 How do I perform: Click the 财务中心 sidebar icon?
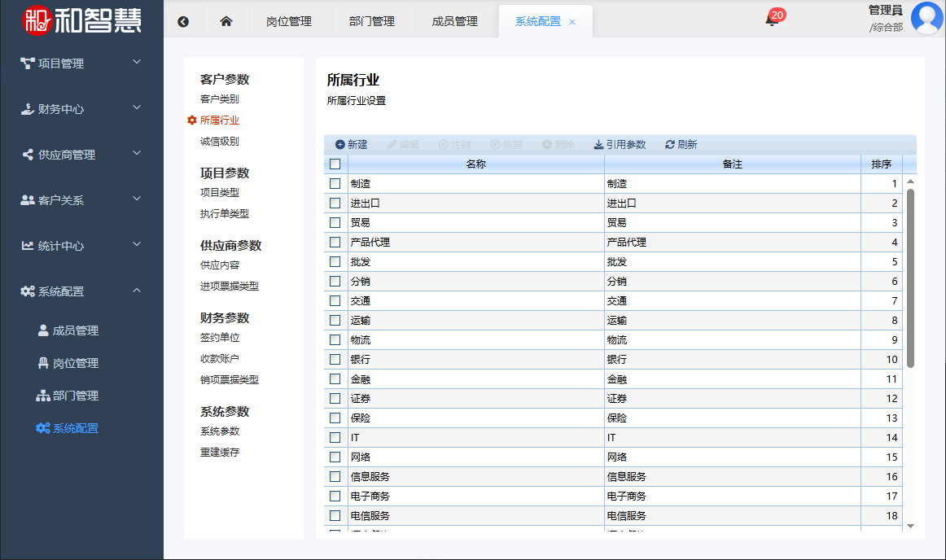27,108
